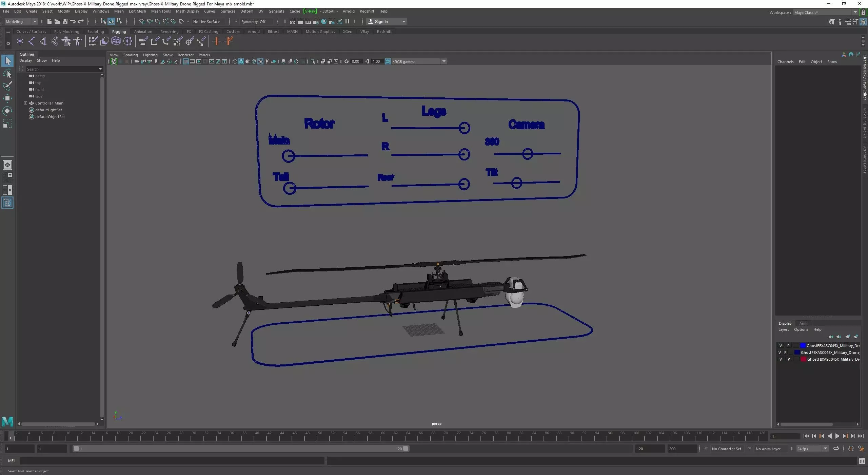
Task: Activate the Lasso select tool
Action: pos(7,74)
